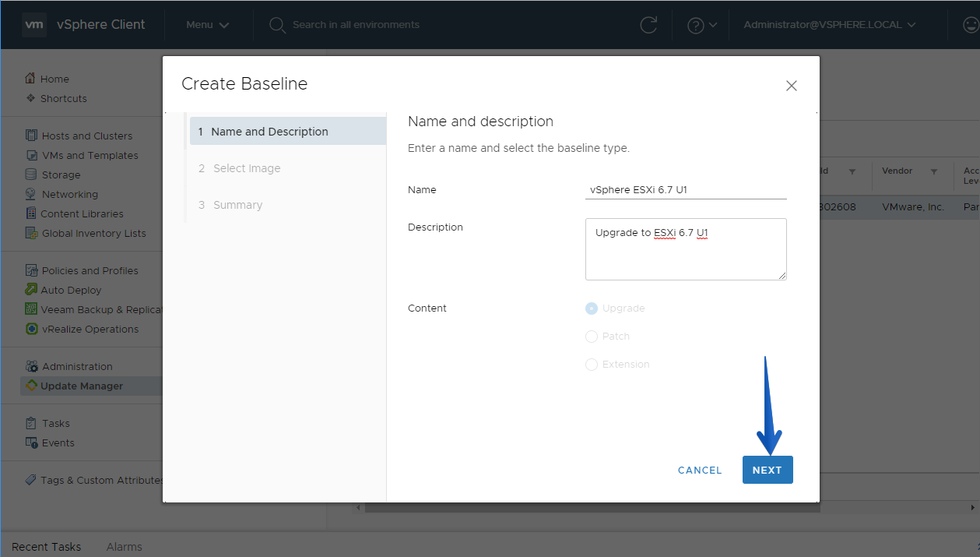Open the help question mark menu
Screen dimensions: 980x557
click(702, 25)
